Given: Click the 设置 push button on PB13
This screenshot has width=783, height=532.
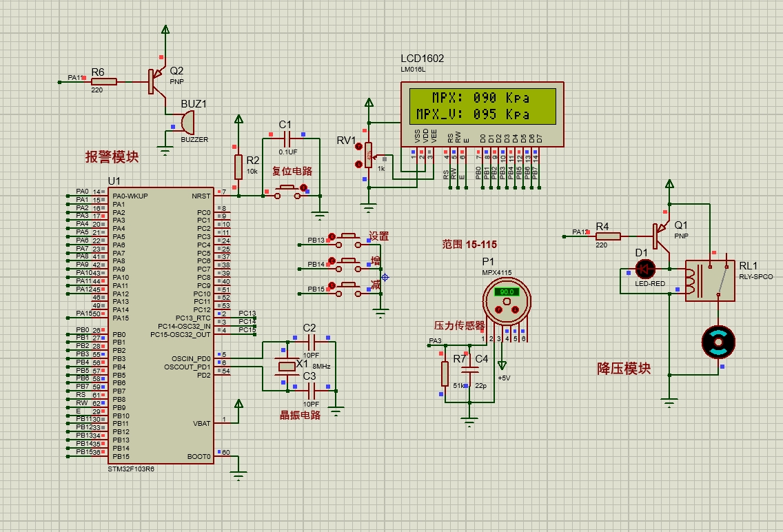Looking at the screenshot, I should tap(349, 240).
